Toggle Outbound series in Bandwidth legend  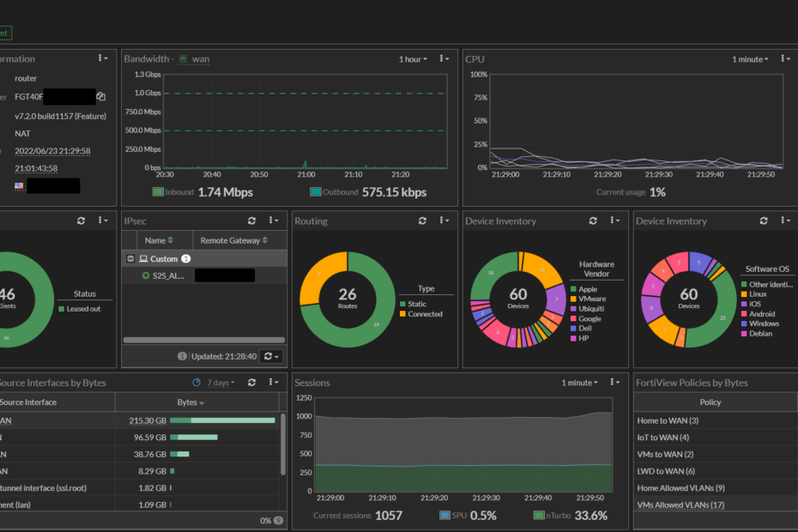point(316,192)
